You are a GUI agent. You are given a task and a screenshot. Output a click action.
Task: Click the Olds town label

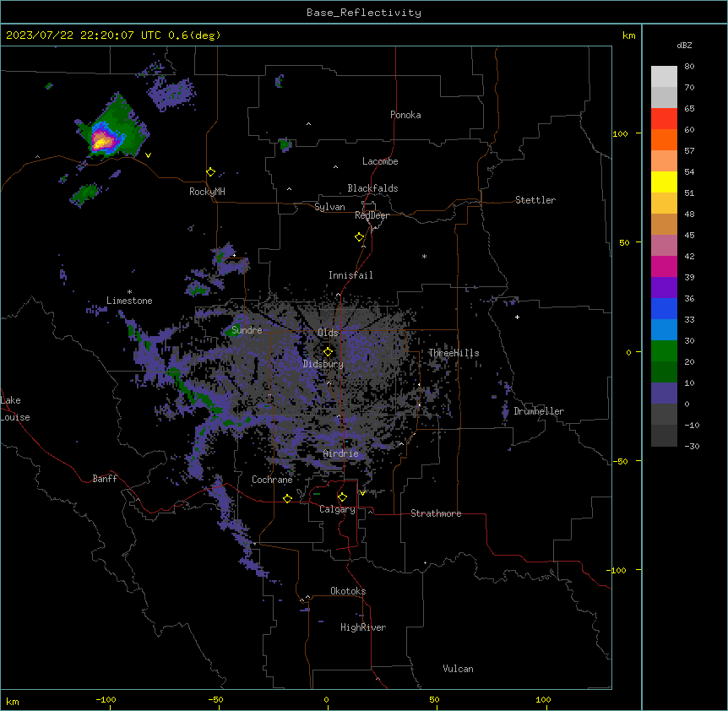(x=328, y=333)
